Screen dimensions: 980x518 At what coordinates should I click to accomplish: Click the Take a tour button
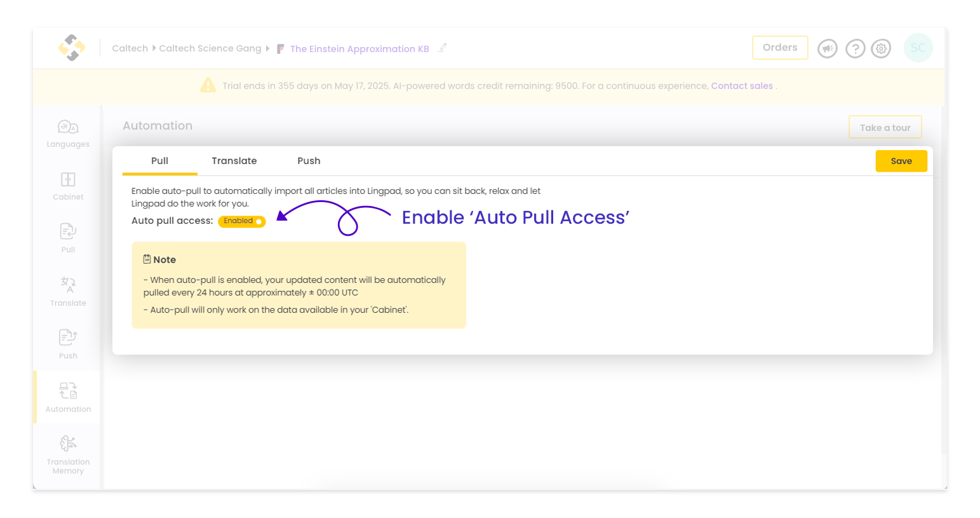885,127
